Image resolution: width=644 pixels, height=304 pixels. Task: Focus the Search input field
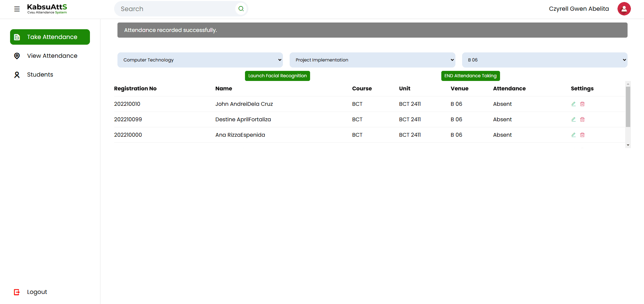(x=176, y=9)
